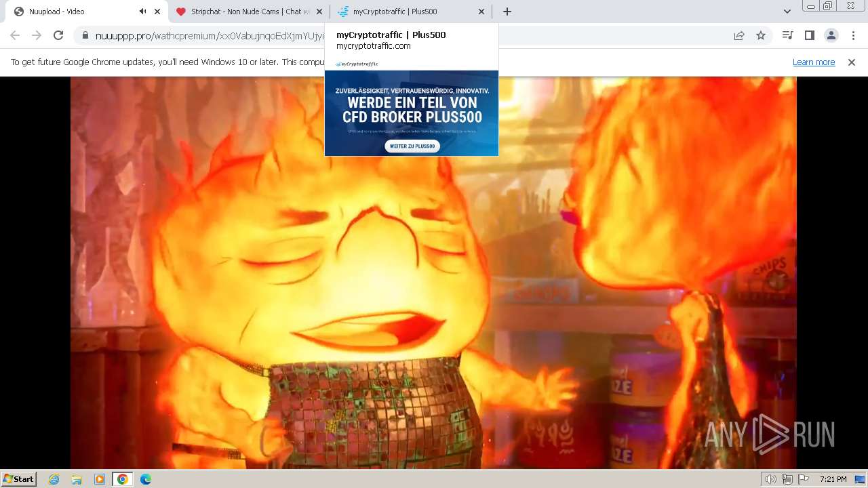This screenshot has height=488, width=868.
Task: Open the clock showing 7:21 PM
Action: [833, 479]
